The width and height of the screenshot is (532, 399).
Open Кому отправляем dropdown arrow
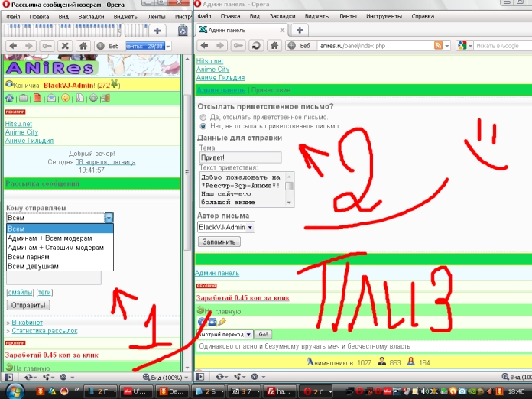pyautogui.click(x=109, y=218)
